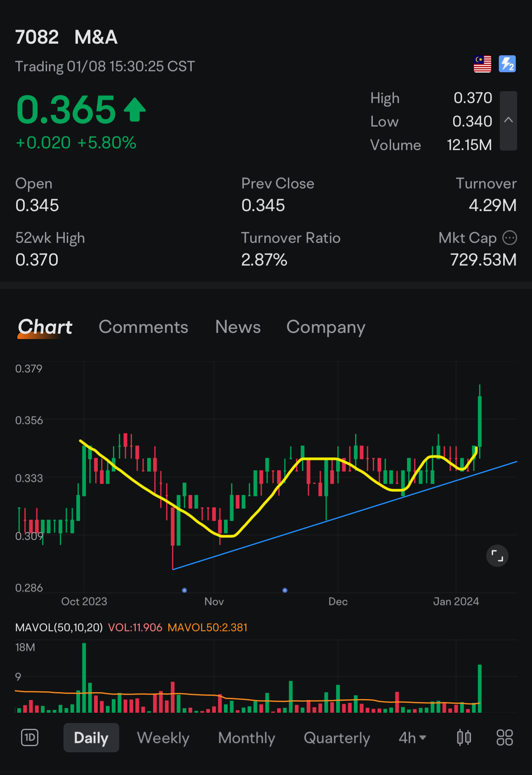Tap the VOL:11.906 reading
This screenshot has width=532, height=775.
(x=135, y=627)
